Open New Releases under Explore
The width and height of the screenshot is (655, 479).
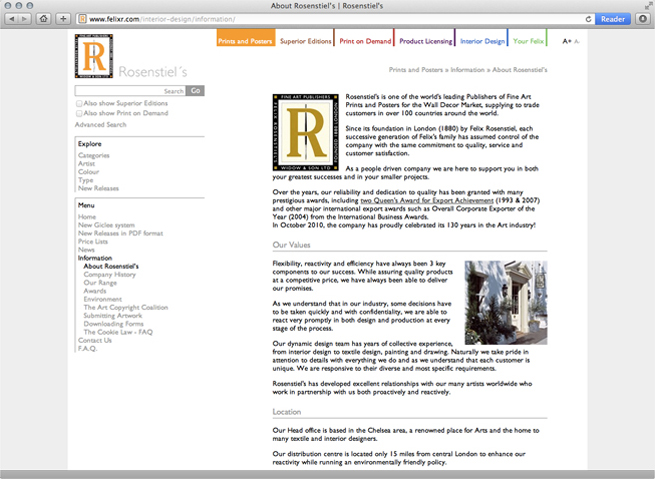click(98, 188)
